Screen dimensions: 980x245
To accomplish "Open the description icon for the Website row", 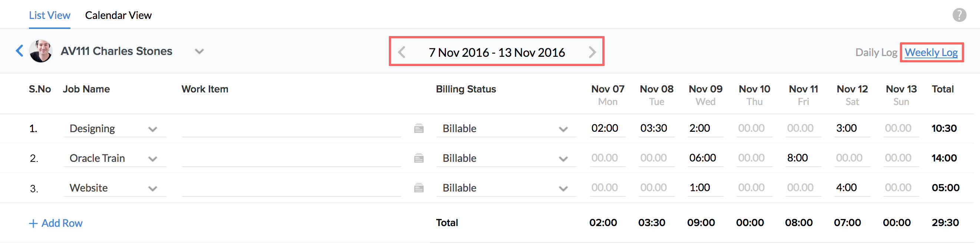I will pos(418,188).
